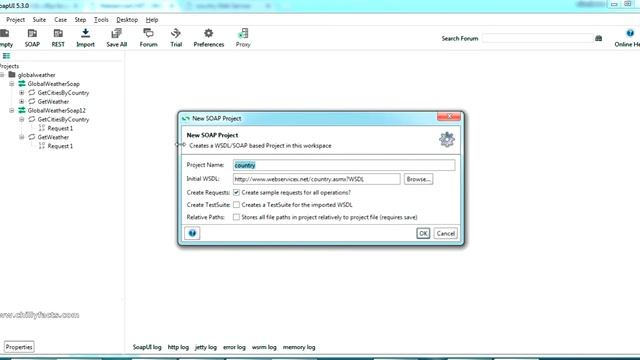Open Preferences gear icon

click(x=209, y=33)
